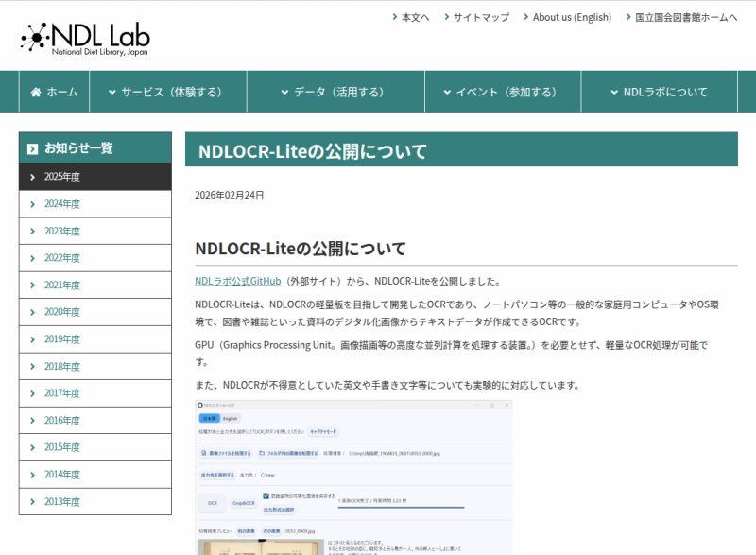The width and height of the screenshot is (756, 555).
Task: Open the NDLラボ公式GitHub link
Action: click(238, 281)
